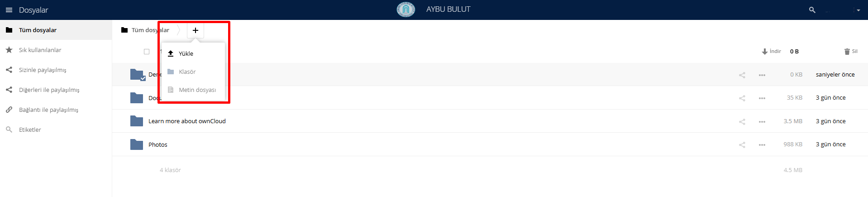Click the İndir download button
This screenshot has width=868, height=197.
pyautogui.click(x=772, y=52)
